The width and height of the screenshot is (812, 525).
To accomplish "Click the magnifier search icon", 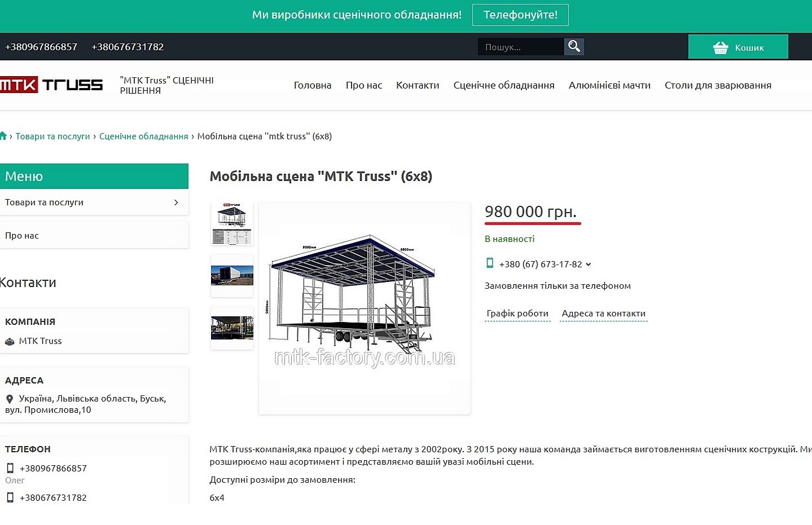I will pos(574,47).
